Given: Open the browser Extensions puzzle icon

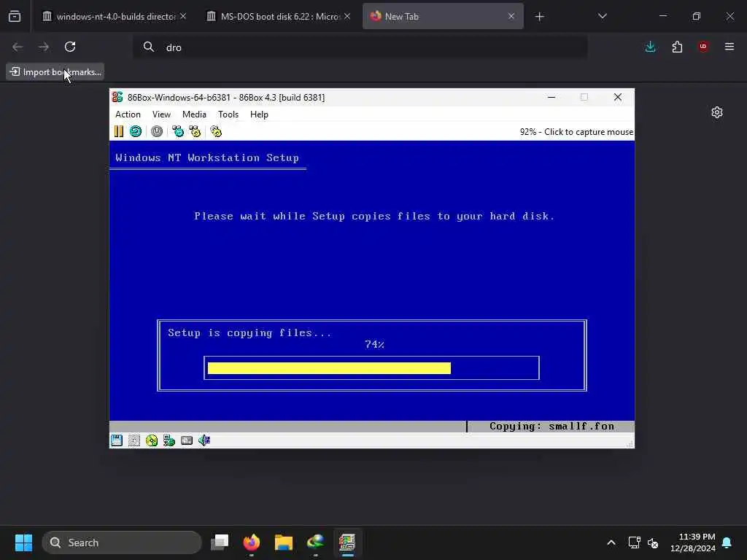Looking at the screenshot, I should pyautogui.click(x=677, y=47).
